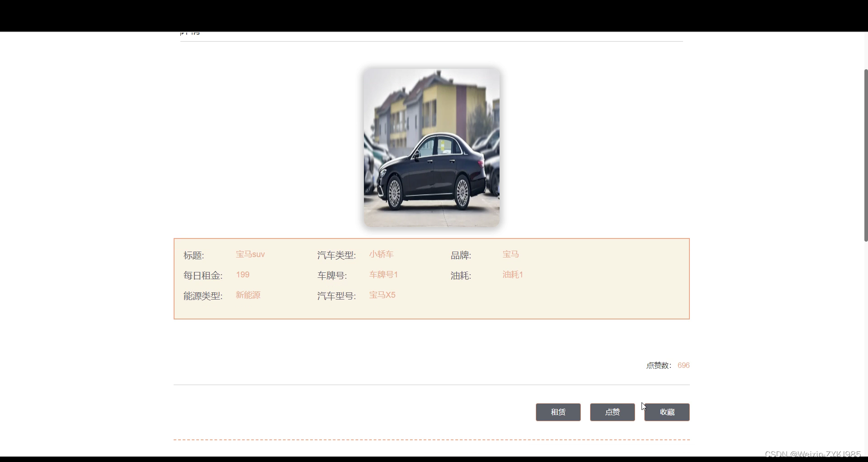
Task: Select the car type value 小轿车
Action: pyautogui.click(x=381, y=254)
